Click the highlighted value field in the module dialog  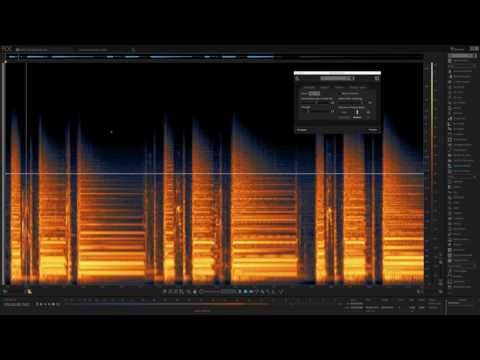(x=314, y=94)
